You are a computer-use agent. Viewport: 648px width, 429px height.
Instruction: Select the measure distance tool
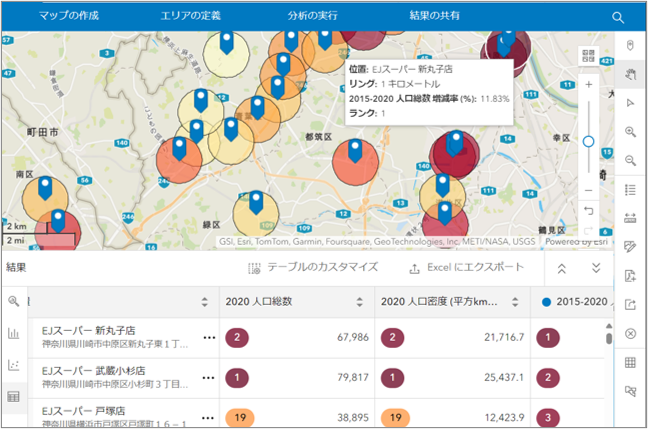click(x=630, y=218)
